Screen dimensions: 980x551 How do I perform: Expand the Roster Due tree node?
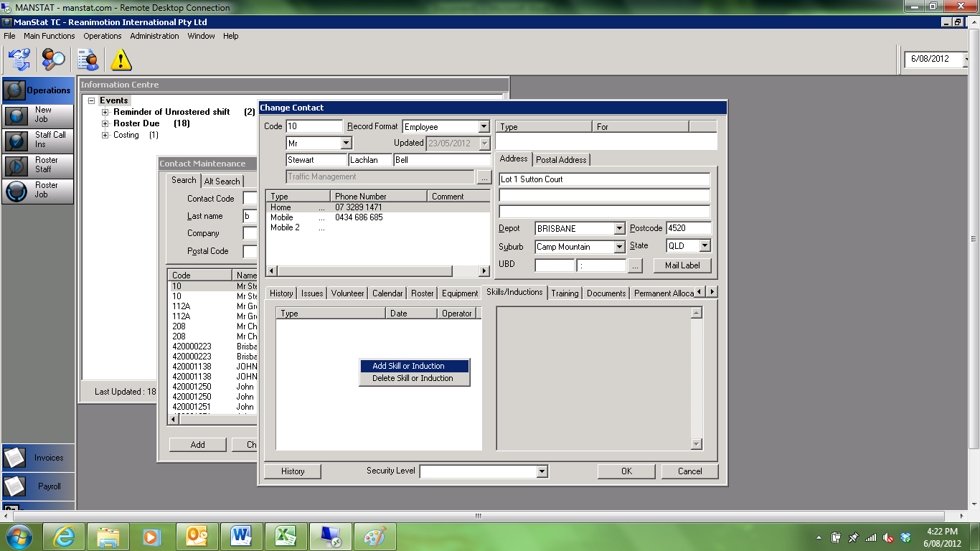click(105, 123)
